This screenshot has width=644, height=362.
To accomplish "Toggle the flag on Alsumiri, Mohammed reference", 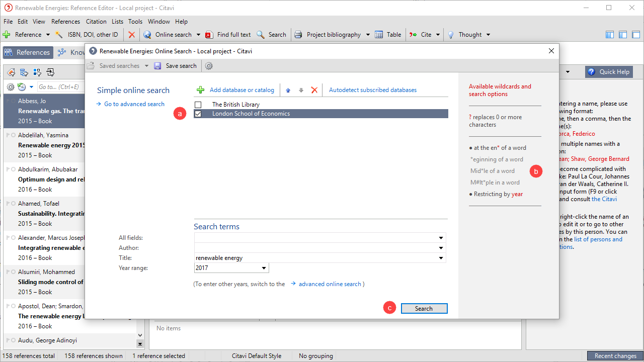I will click(x=8, y=271).
